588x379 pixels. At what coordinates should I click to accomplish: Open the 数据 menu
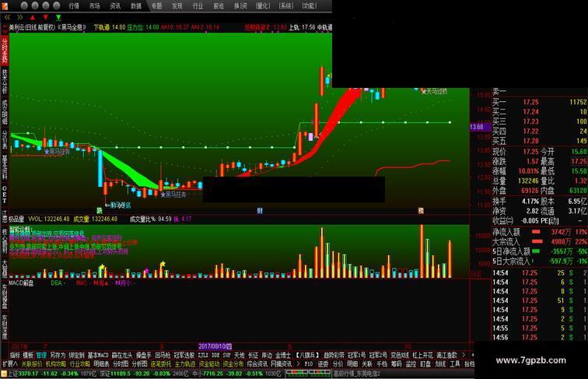pos(136,6)
